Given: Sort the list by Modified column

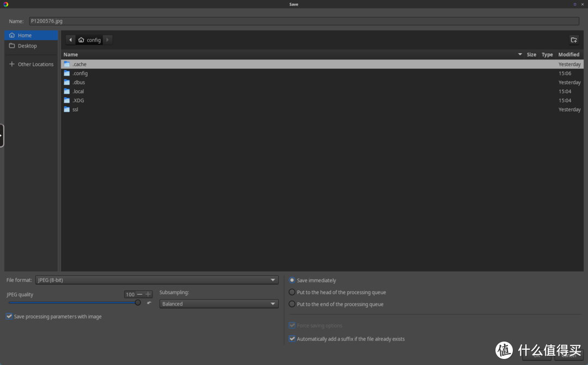Looking at the screenshot, I should coord(568,54).
